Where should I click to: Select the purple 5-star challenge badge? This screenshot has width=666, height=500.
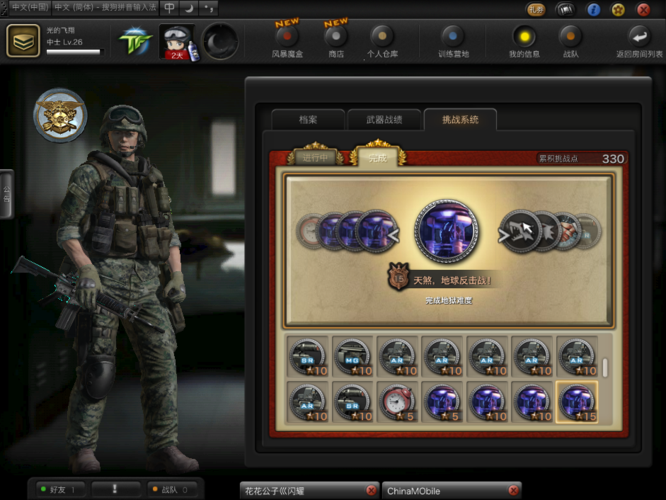pos(443,402)
